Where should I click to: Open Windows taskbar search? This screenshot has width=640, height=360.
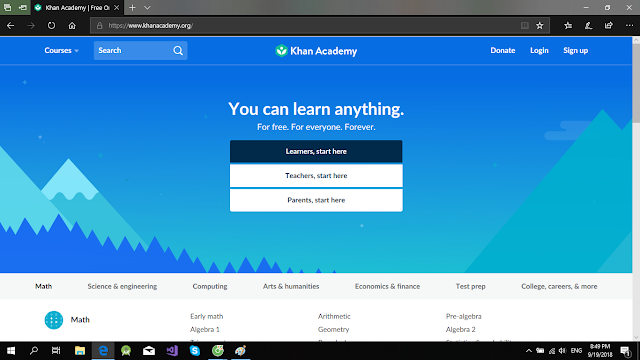tap(34, 351)
